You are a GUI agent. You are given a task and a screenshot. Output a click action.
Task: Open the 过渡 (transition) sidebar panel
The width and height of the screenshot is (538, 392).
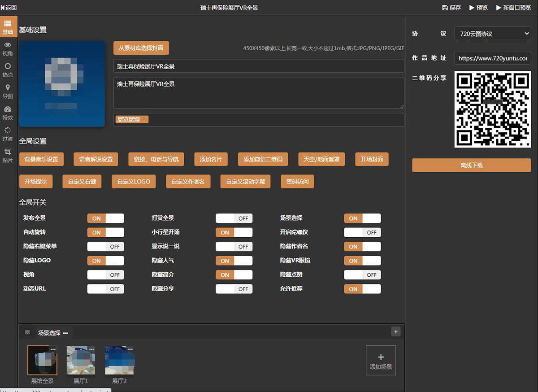[x=8, y=134]
